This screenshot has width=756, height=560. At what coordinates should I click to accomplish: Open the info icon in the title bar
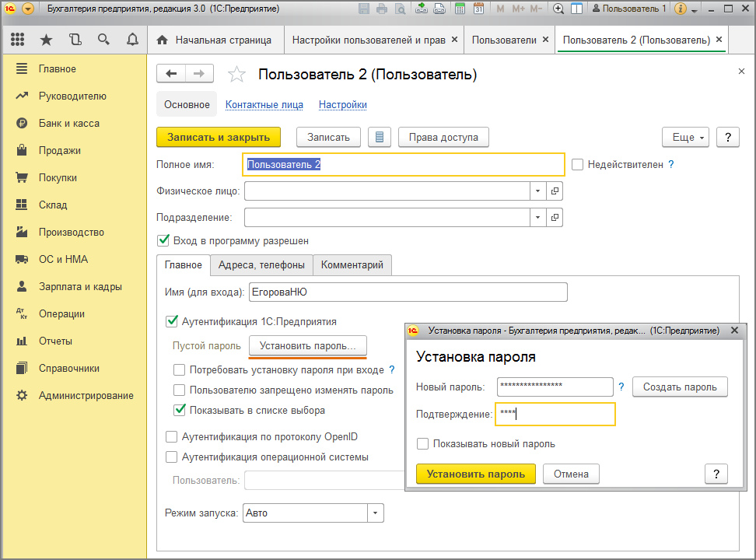point(681,9)
